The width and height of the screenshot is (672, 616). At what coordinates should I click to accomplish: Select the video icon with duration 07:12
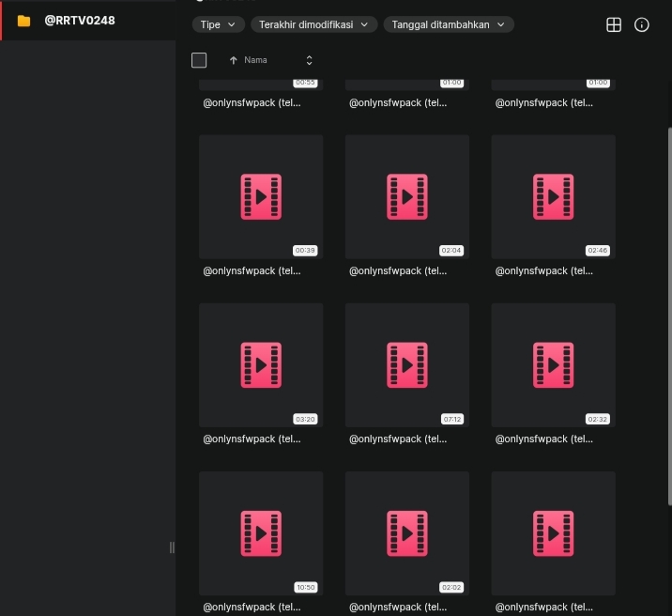tap(407, 365)
